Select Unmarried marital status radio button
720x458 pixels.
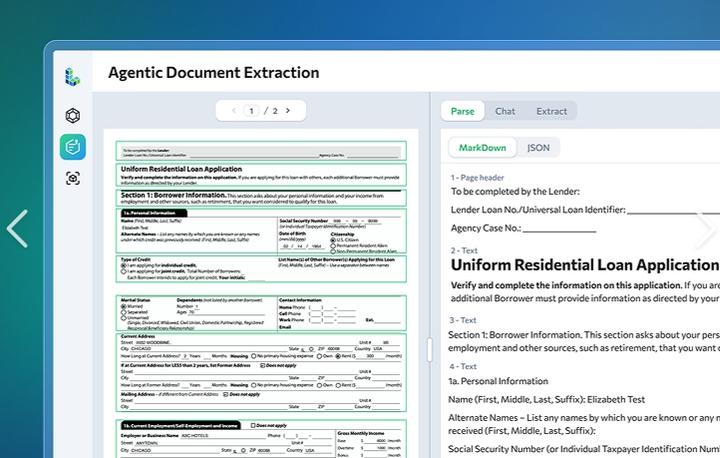pos(124,317)
